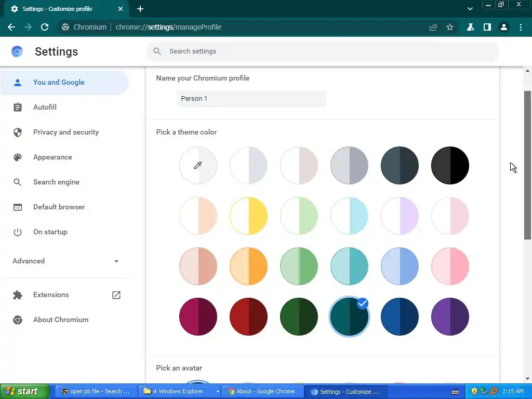Pick custom color with eyedropper swatch
Image resolution: width=532 pixels, height=399 pixels.
[198, 166]
